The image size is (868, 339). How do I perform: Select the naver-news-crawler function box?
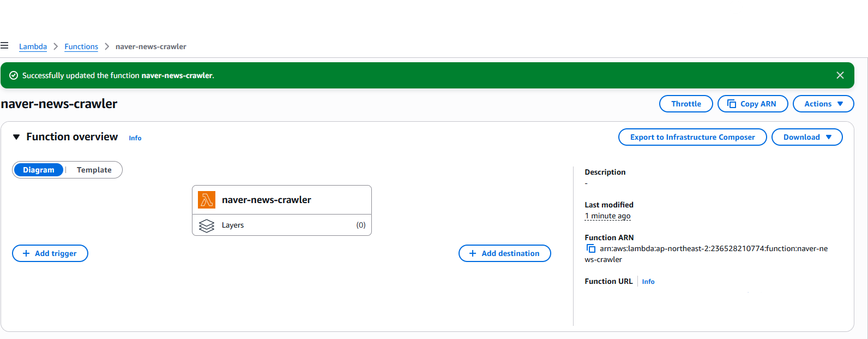click(x=282, y=200)
